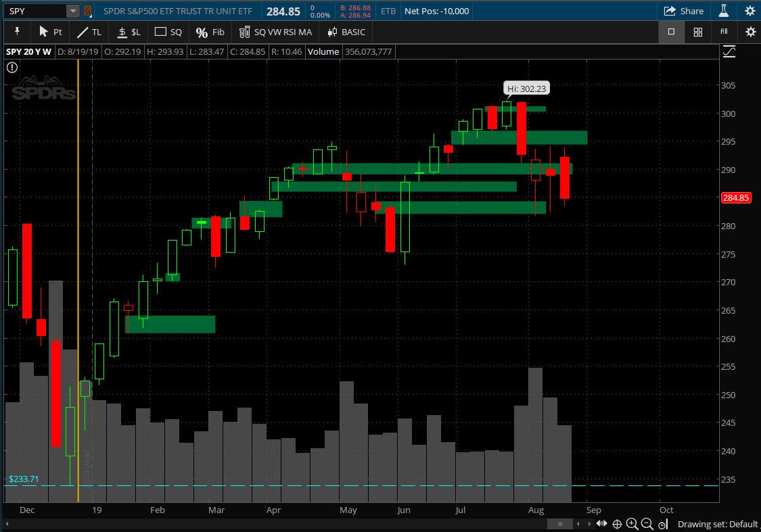Click the 'Aug' label on time axis

(536, 510)
